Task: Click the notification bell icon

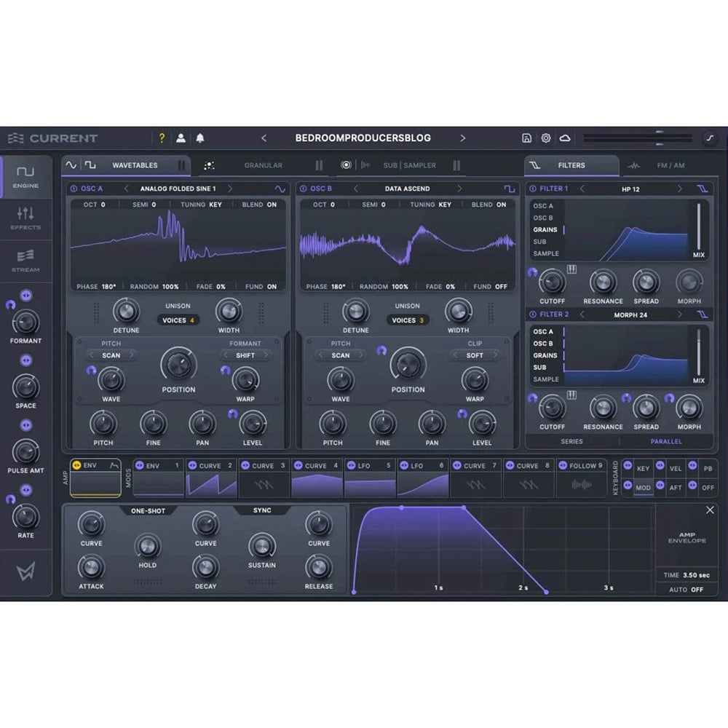Action: click(200, 138)
